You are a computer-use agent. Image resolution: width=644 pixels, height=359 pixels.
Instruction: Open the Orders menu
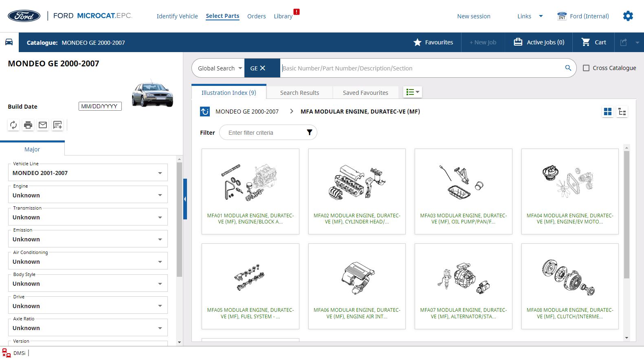click(x=256, y=16)
